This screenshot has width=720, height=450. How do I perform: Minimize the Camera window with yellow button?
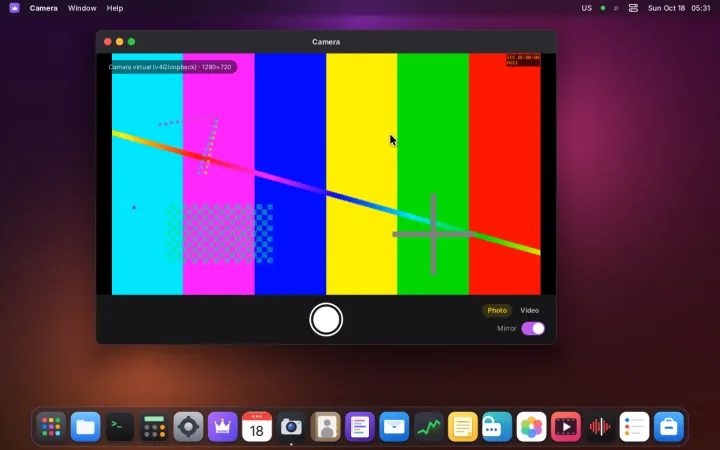tap(119, 42)
